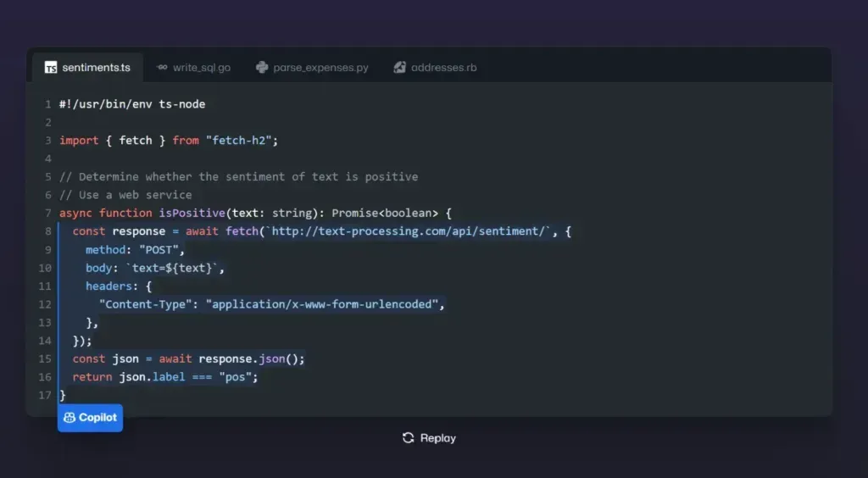Viewport: 868px width, 478px height.
Task: Click the 'async' keyword on line 7
Action: coord(75,213)
